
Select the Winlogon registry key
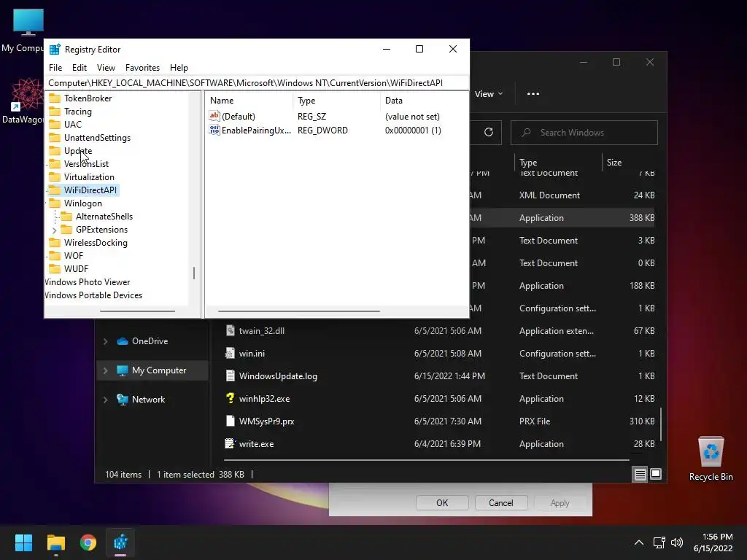83,203
